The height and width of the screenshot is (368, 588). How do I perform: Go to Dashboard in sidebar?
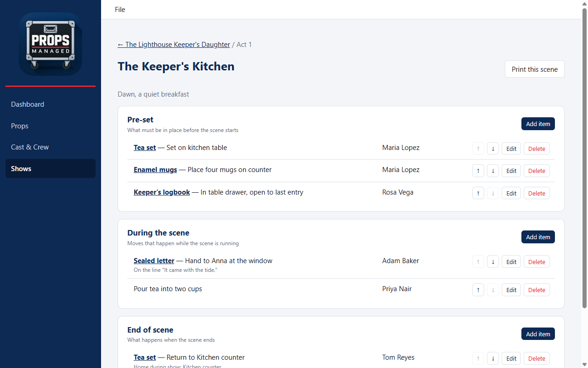51,104
